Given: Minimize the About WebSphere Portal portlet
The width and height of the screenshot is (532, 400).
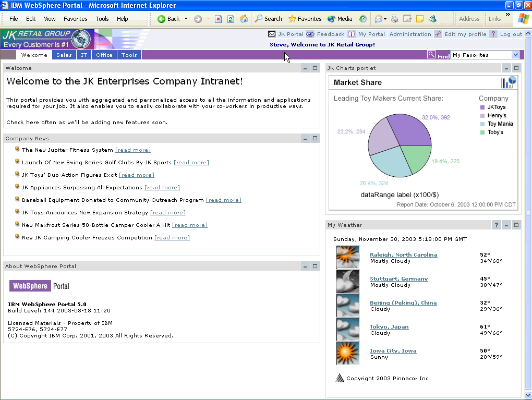Looking at the screenshot, I should pos(305,266).
